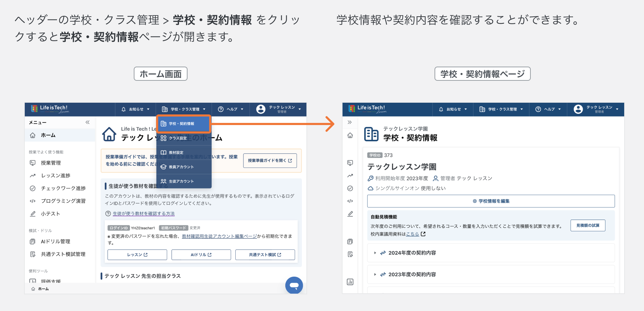Open ヘルプ dropdown in right contract page header
Screen dimensions: 644x311
(x=548, y=109)
